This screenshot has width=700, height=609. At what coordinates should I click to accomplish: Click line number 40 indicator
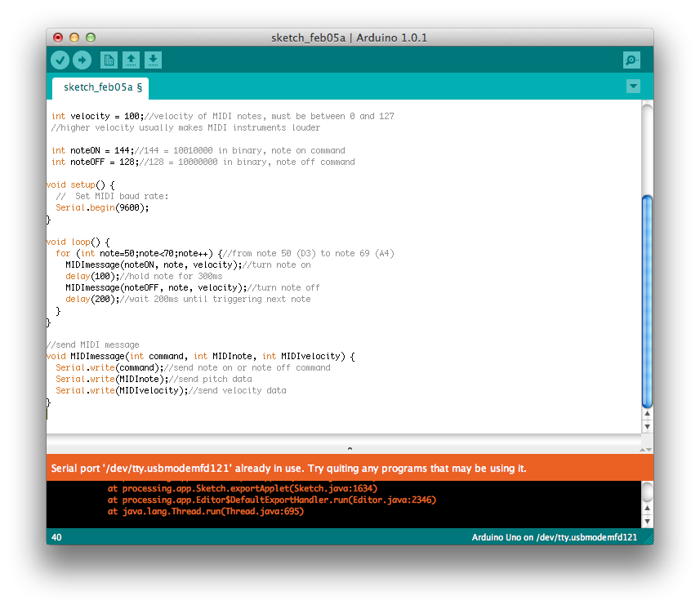click(x=56, y=537)
